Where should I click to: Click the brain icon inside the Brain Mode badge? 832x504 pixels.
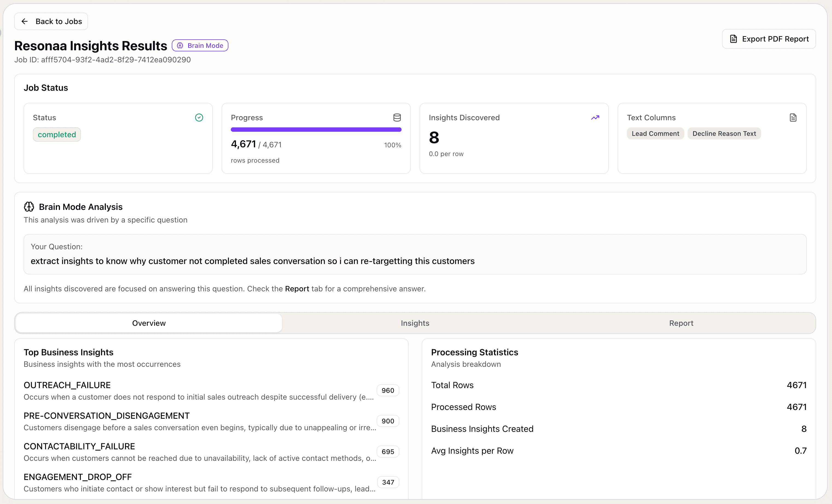[x=180, y=45]
